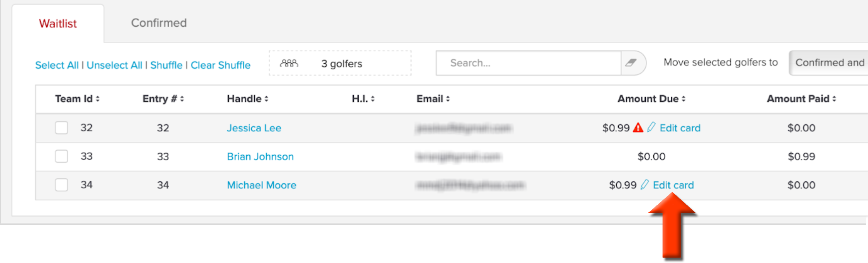Viewport: 868px width, 263px height.
Task: Check the box for team 33
Action: [x=61, y=156]
